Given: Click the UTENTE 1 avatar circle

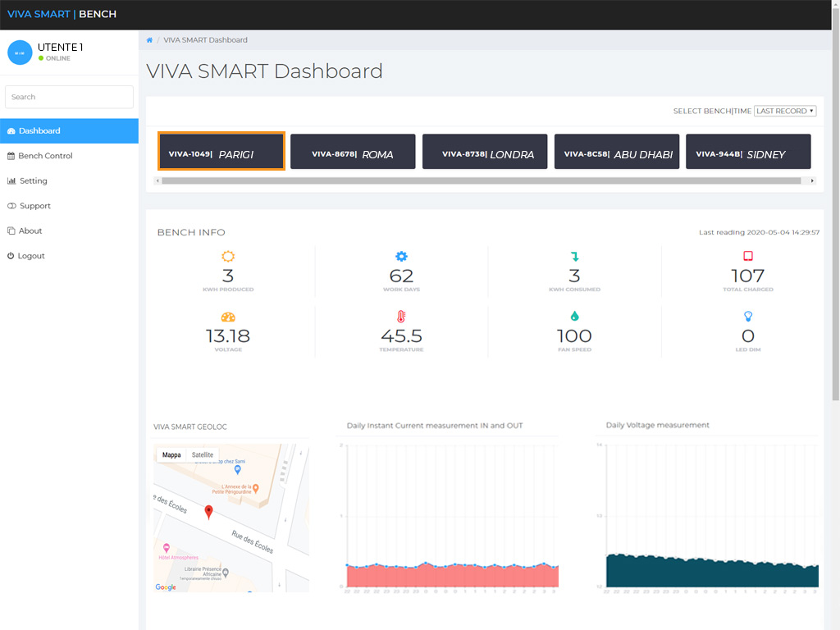Looking at the screenshot, I should (x=20, y=52).
